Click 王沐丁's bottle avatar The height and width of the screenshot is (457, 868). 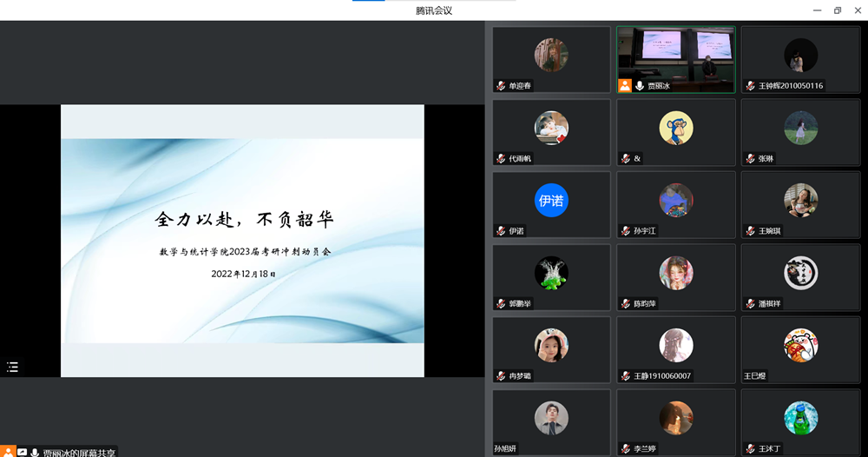[800, 418]
